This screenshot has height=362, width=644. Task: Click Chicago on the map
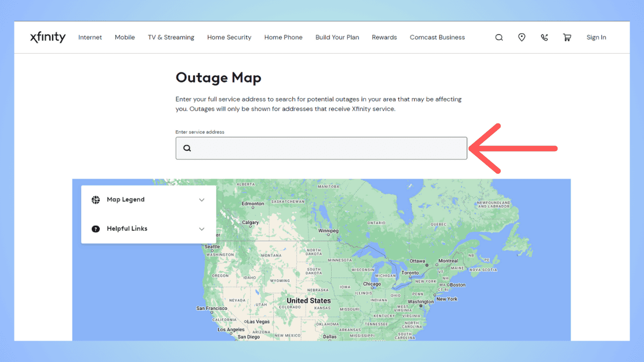(x=372, y=284)
